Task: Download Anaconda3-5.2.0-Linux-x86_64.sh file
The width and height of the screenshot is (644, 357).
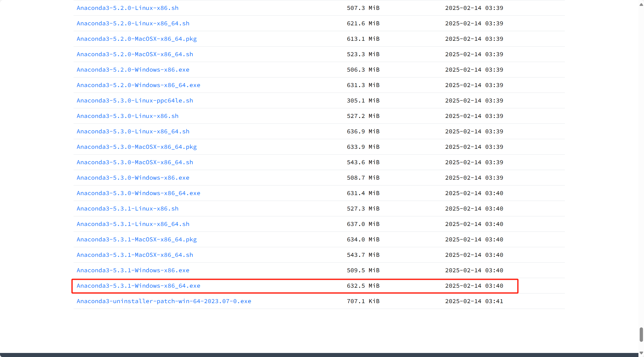Action: (133, 23)
